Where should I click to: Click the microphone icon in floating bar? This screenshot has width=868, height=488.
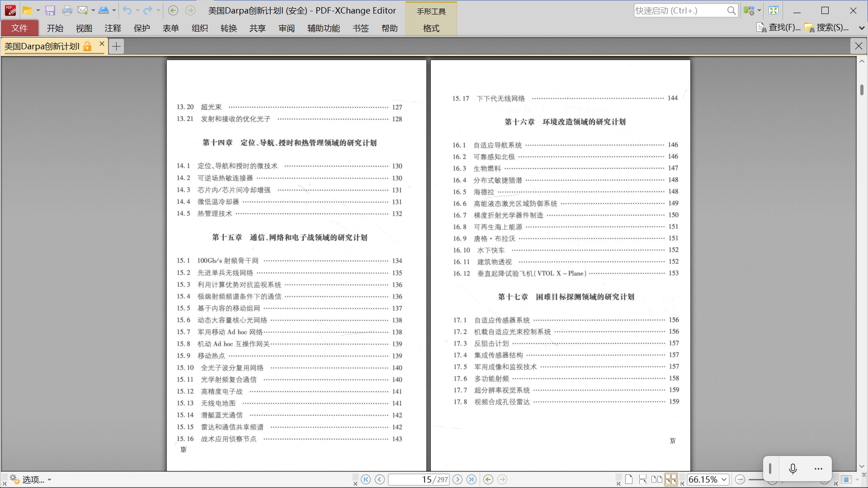(793, 469)
